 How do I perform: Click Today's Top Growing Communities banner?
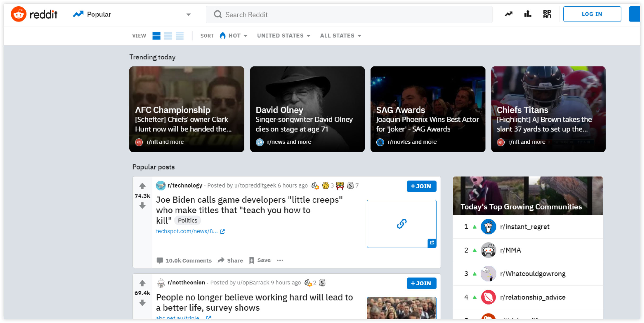coord(528,196)
